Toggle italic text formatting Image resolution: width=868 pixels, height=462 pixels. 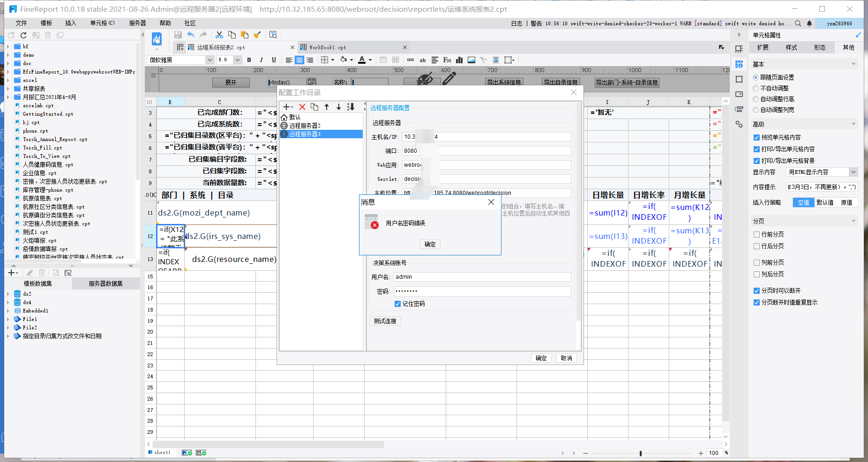tap(262, 60)
